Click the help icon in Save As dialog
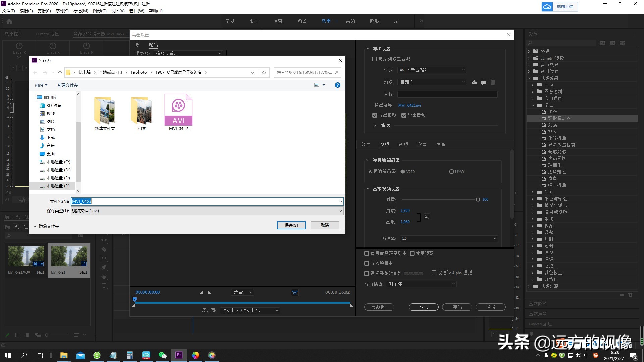The width and height of the screenshot is (644, 362). click(338, 85)
